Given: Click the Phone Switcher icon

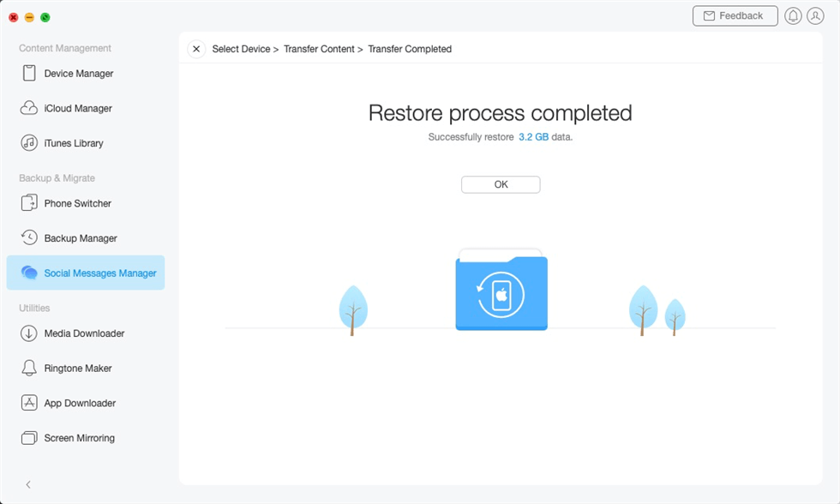Looking at the screenshot, I should (x=29, y=203).
